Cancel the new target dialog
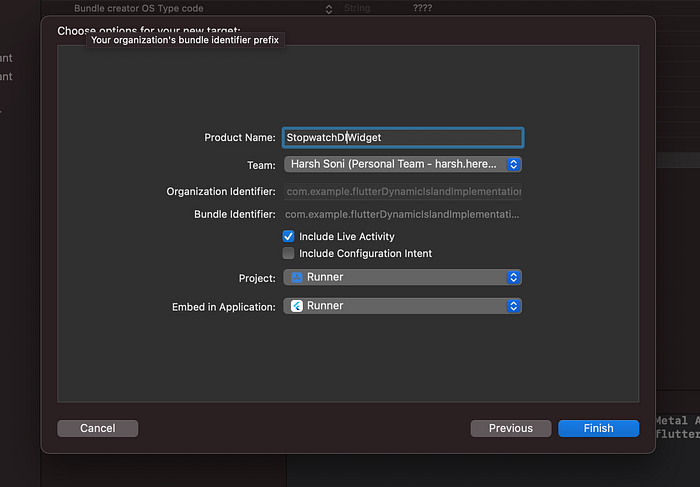The image size is (700, 487). pyautogui.click(x=98, y=428)
